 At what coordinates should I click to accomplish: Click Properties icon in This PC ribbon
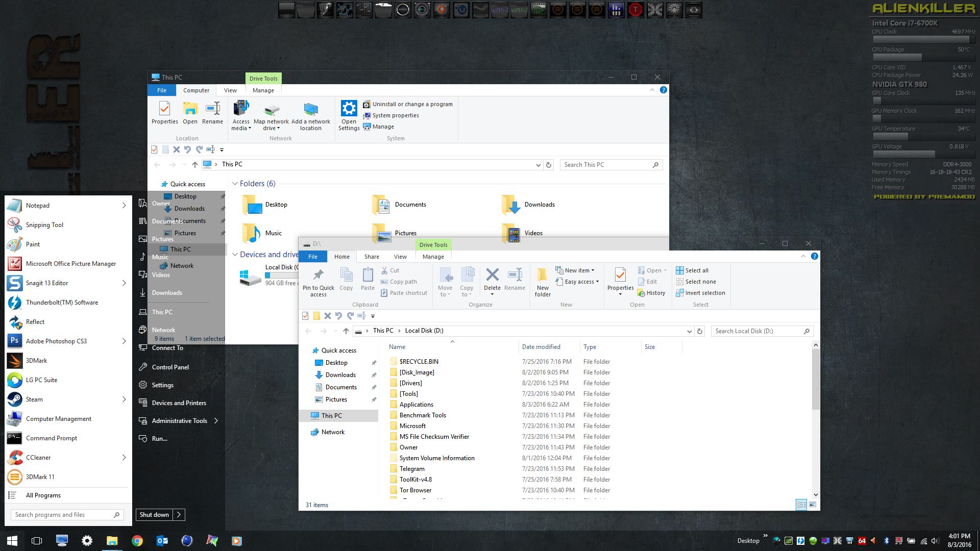[164, 113]
